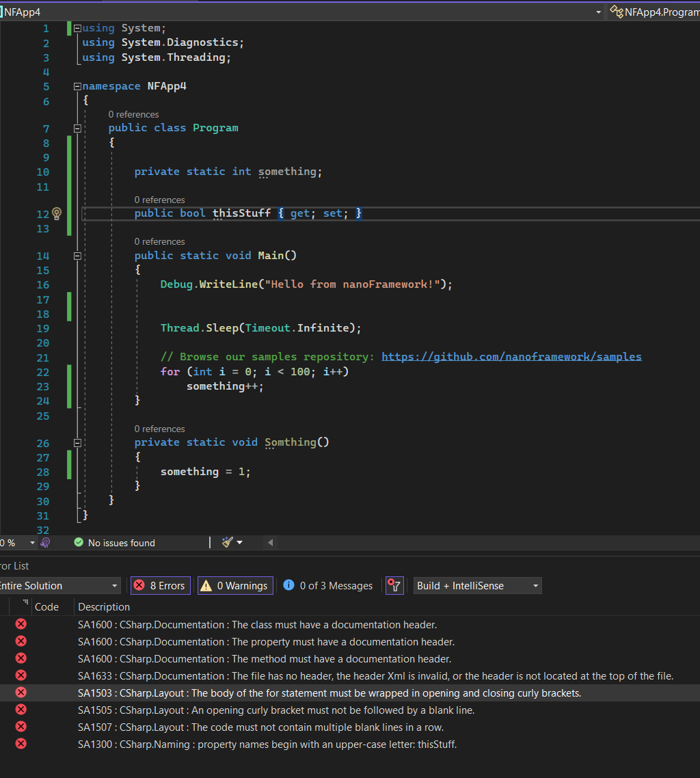The image size is (700, 778).
Task: Click the IntelliCode icon in the status bar
Action: click(45, 542)
